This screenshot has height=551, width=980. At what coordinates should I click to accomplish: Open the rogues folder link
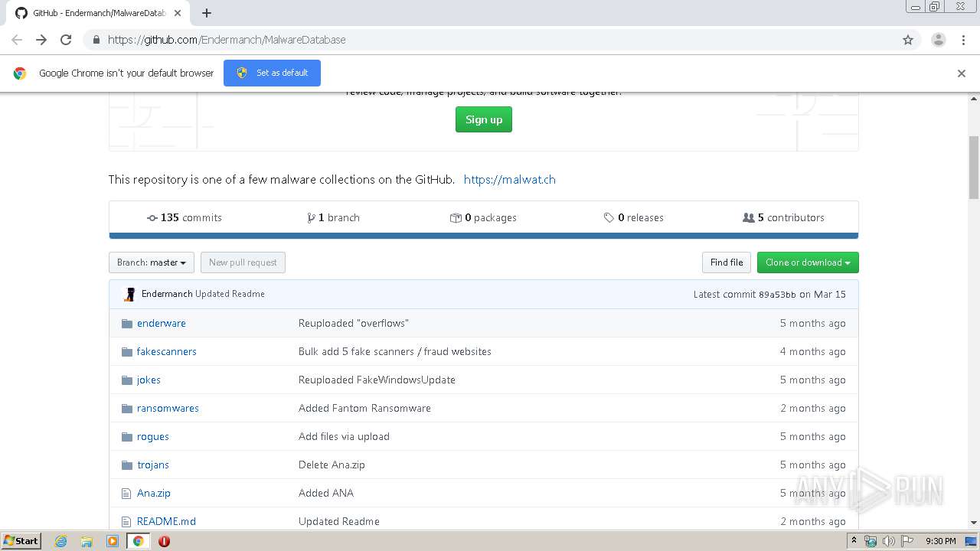153,437
